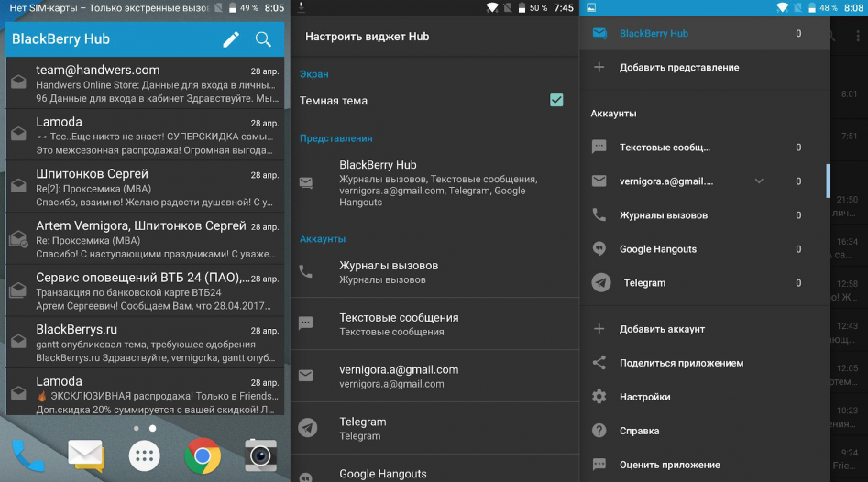Tap phone icon beside Журналы вызовов in drawer
This screenshot has height=482, width=868.
599,214
